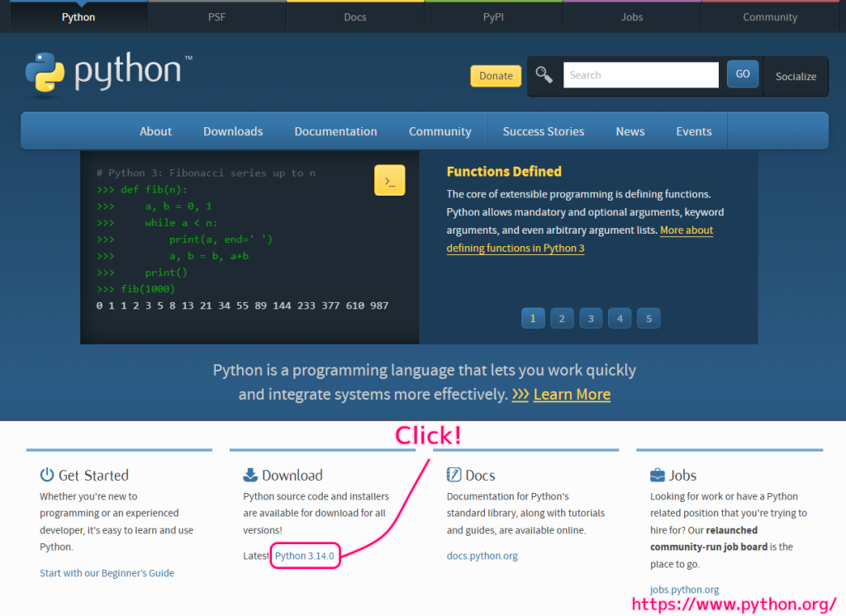This screenshot has width=846, height=616.
Task: Open the Socialize menu
Action: click(x=795, y=76)
